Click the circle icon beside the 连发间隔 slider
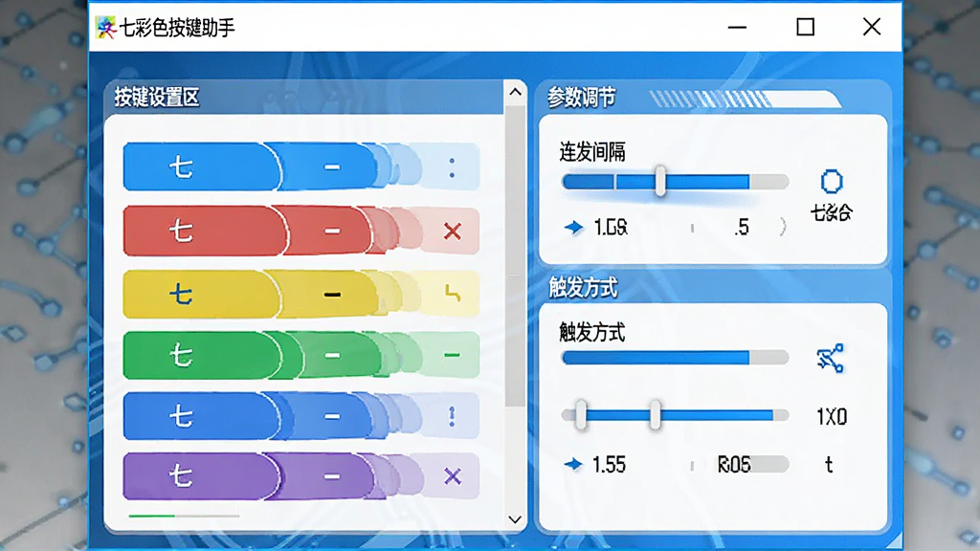The height and width of the screenshot is (551, 980). point(832,182)
